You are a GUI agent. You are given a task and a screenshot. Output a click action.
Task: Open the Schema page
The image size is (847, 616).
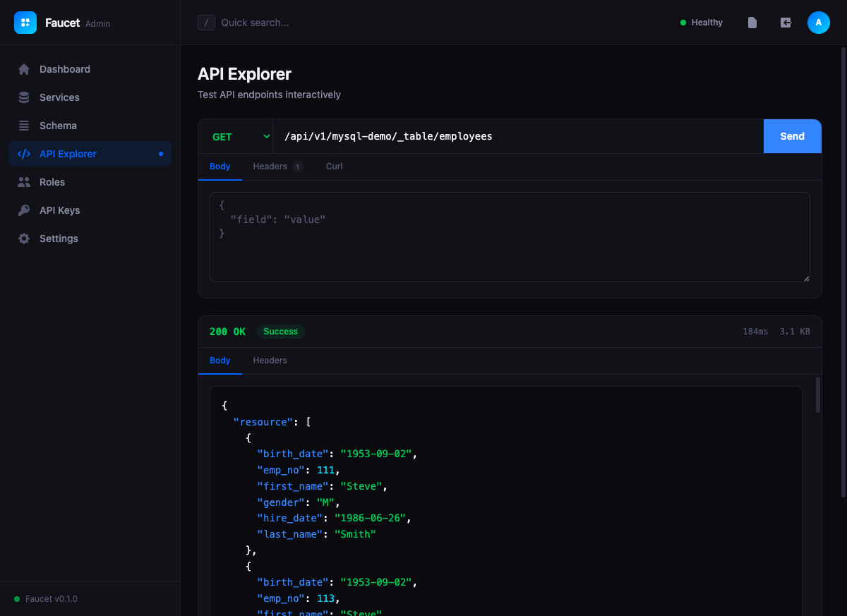tap(90, 126)
